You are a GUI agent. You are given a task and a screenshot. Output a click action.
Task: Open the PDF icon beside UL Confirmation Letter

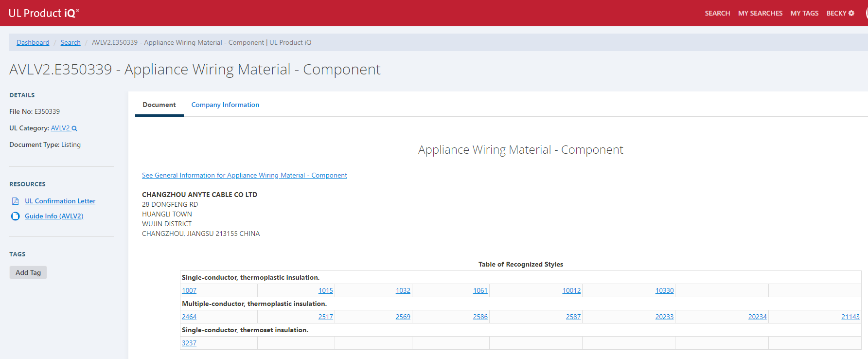[15, 201]
